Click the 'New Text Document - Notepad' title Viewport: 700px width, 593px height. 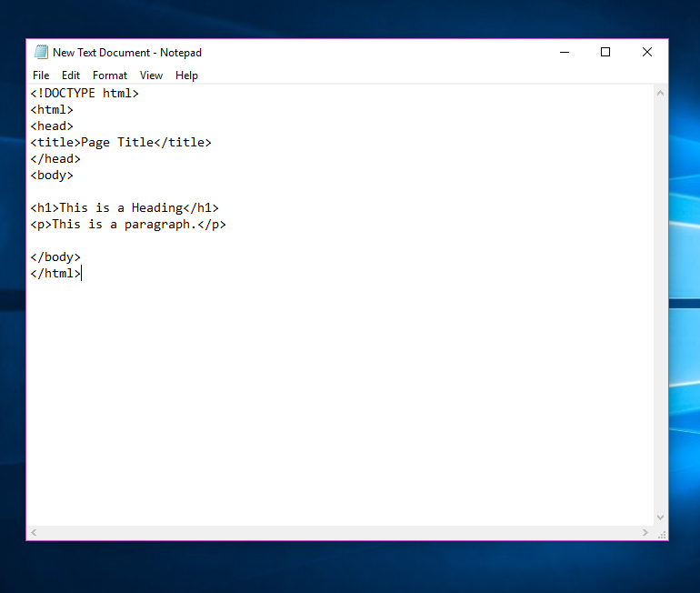pos(127,53)
